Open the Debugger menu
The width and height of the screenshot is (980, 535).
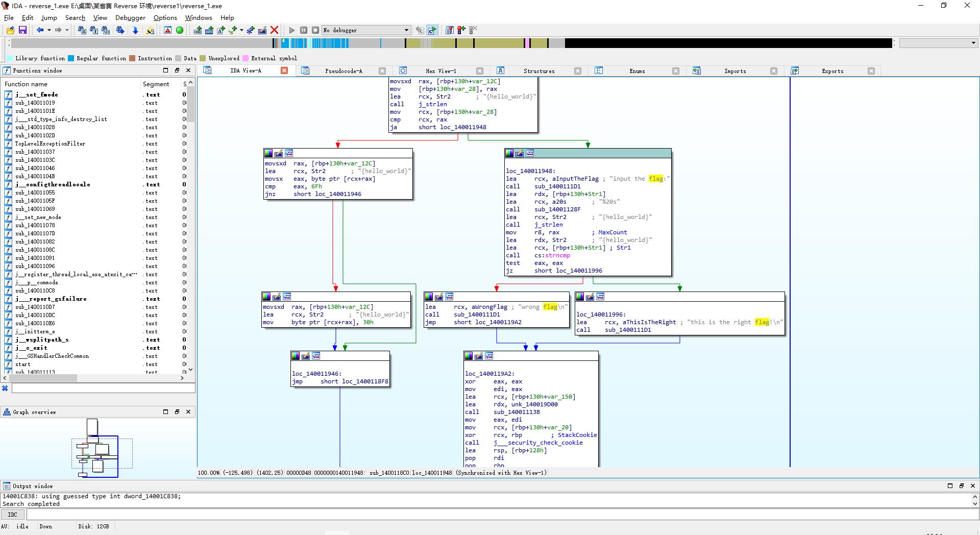pyautogui.click(x=130, y=17)
